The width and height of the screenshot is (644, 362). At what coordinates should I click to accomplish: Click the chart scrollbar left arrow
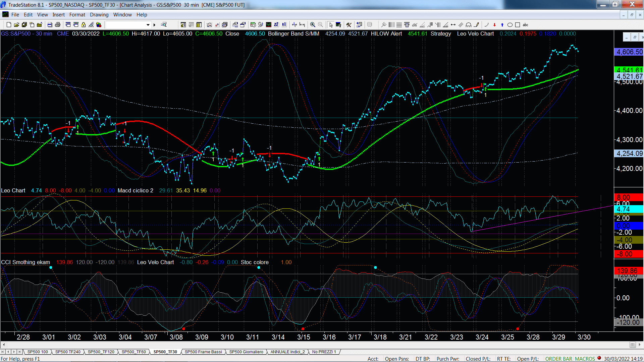coord(4,345)
